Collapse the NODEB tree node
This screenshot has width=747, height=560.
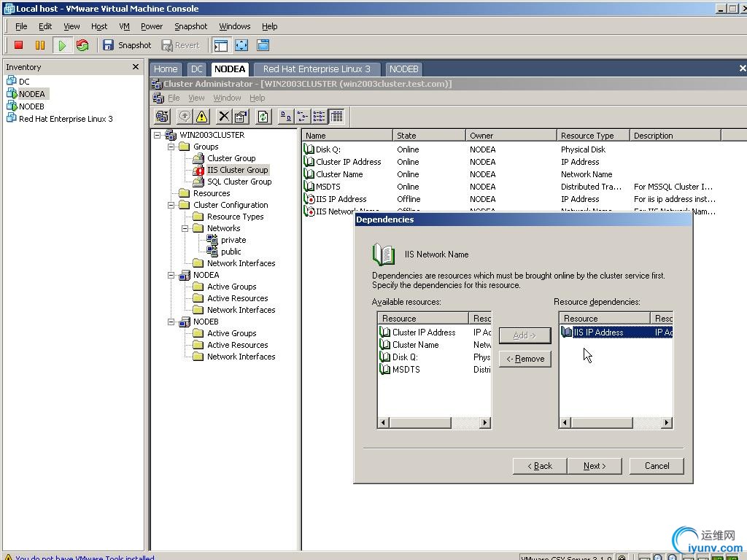point(171,322)
